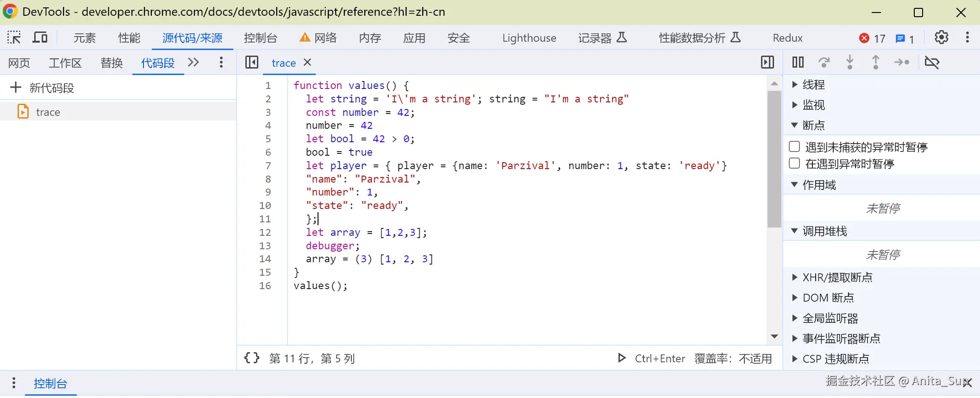Viewport: 980px width, 398px height.
Task: Step out of current function
Action: tap(876, 62)
